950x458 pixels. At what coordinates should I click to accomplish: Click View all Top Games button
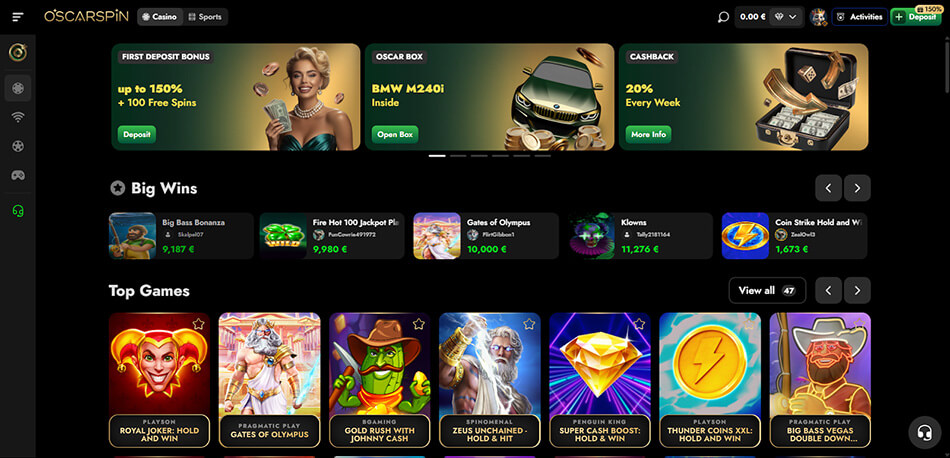point(767,291)
